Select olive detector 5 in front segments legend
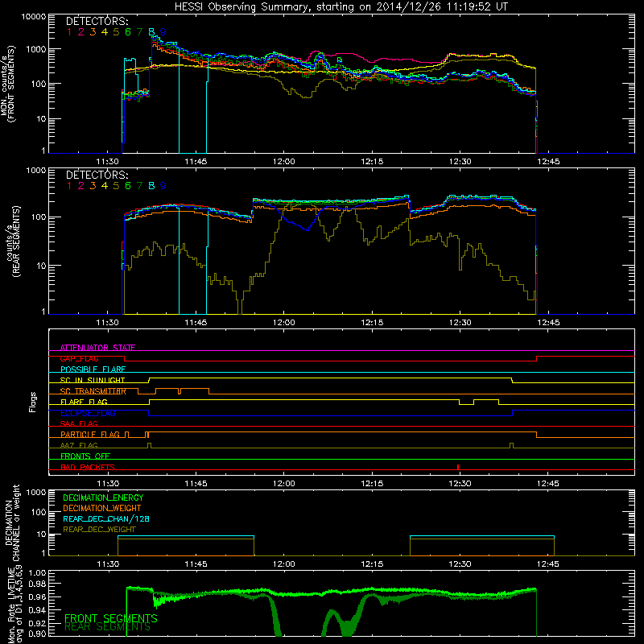The height and width of the screenshot is (644, 644). click(116, 32)
